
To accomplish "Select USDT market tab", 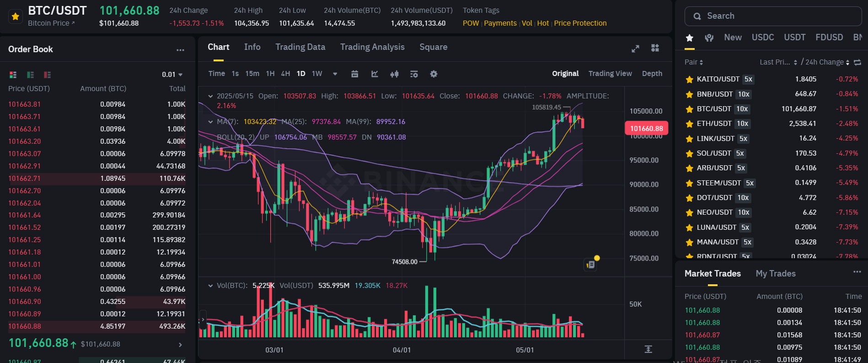I will 794,38.
